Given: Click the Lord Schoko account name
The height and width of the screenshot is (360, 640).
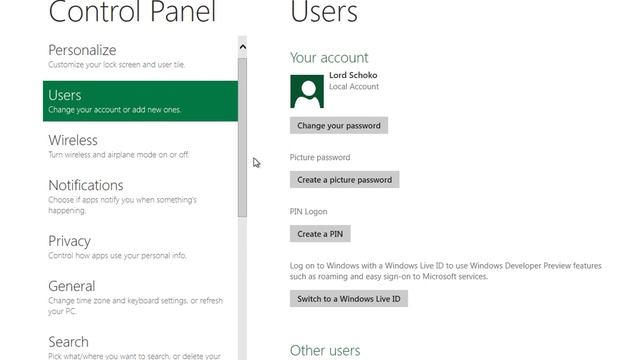Looking at the screenshot, I should coord(353,75).
